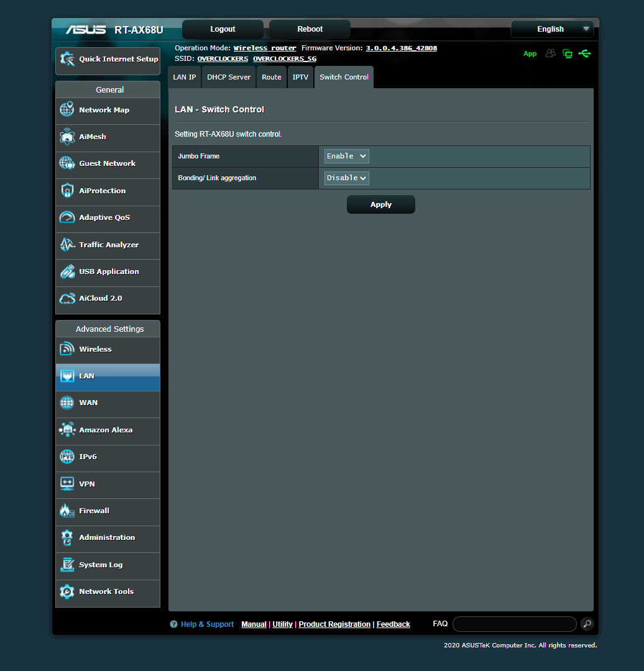Click the FAQ search magnifier icon

tap(587, 624)
